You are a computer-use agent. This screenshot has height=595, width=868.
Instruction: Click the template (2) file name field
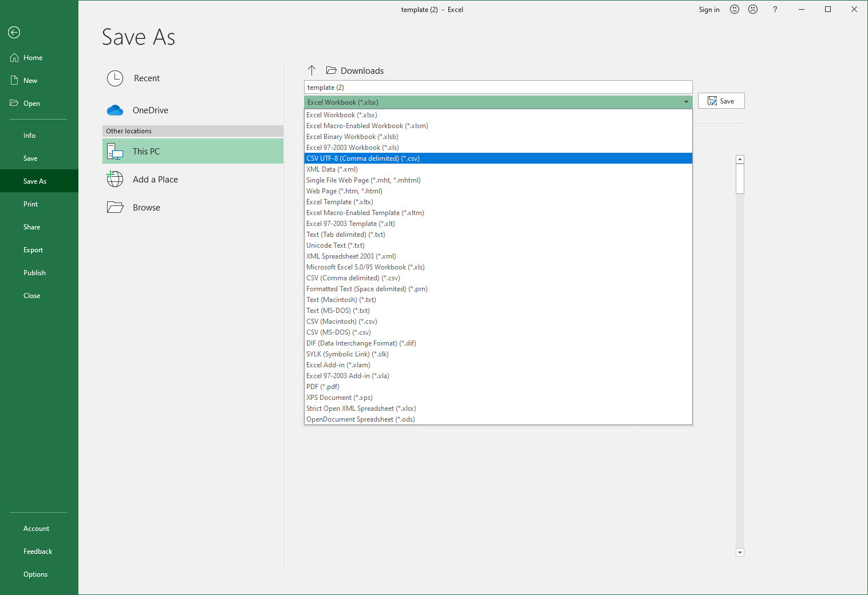pyautogui.click(x=498, y=88)
